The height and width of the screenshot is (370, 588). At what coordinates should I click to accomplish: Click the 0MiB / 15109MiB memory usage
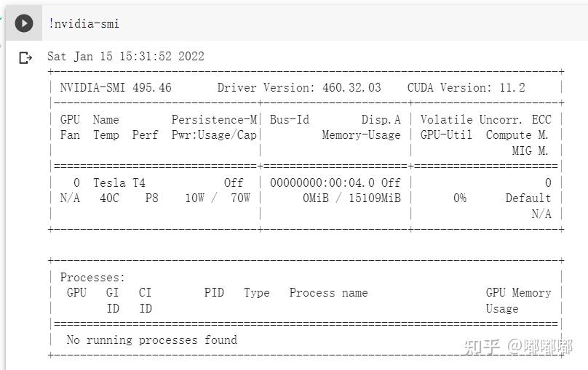(x=351, y=198)
